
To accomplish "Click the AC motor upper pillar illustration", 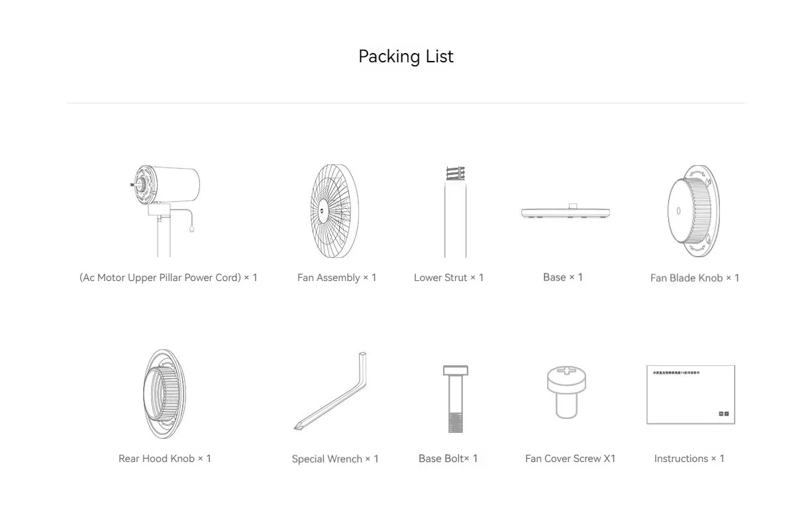I will click(164, 211).
